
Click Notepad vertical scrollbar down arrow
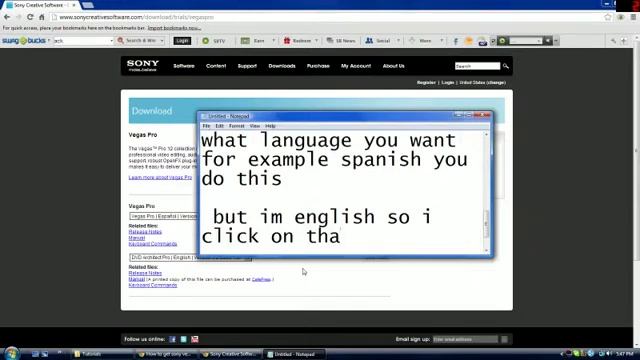point(486,250)
